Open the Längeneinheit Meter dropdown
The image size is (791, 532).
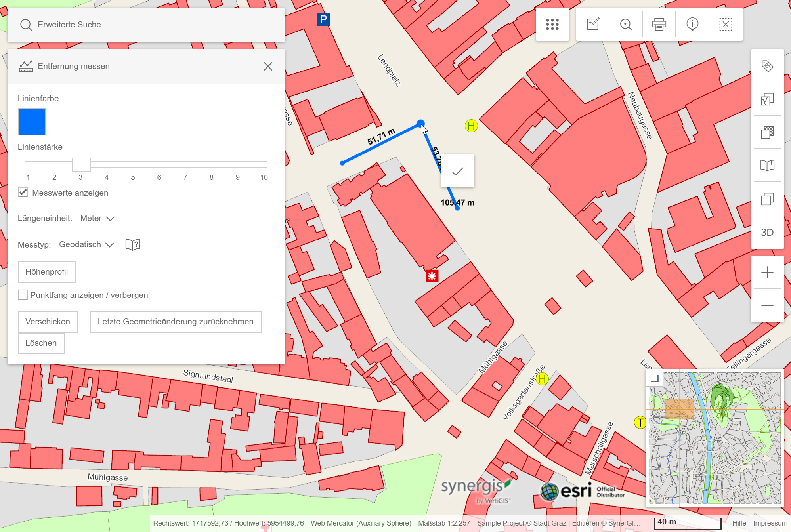click(x=97, y=218)
